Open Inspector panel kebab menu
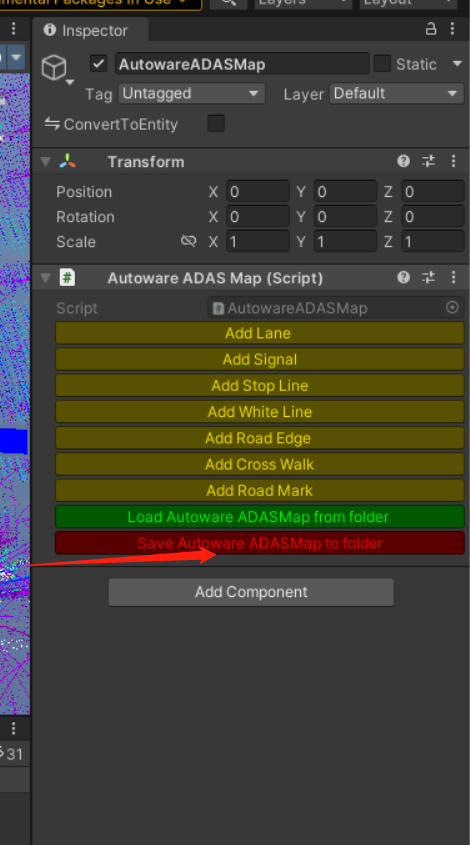Screen dimensions: 470x845 click(x=453, y=29)
